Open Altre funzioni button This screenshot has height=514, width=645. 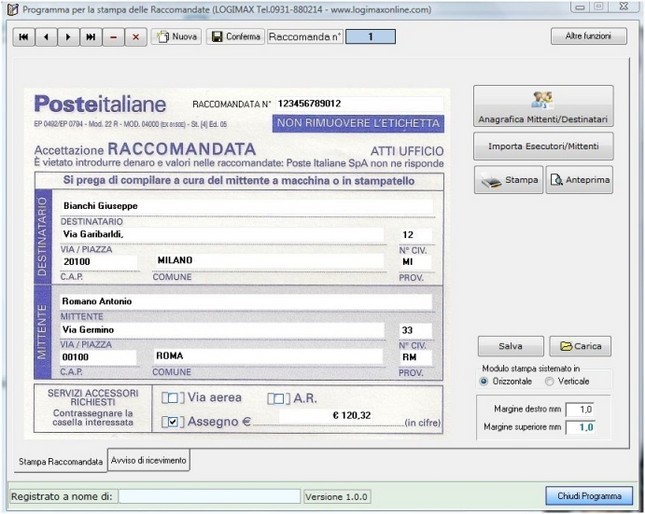tap(589, 36)
